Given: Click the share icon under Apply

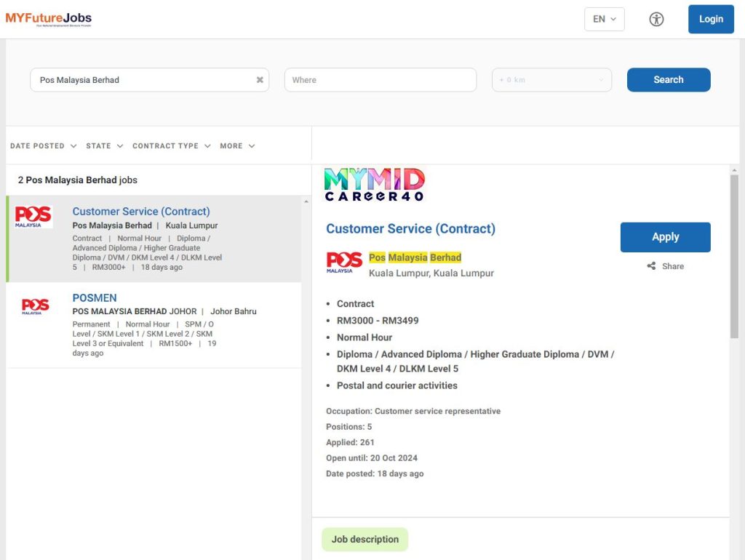Looking at the screenshot, I should [x=651, y=266].
